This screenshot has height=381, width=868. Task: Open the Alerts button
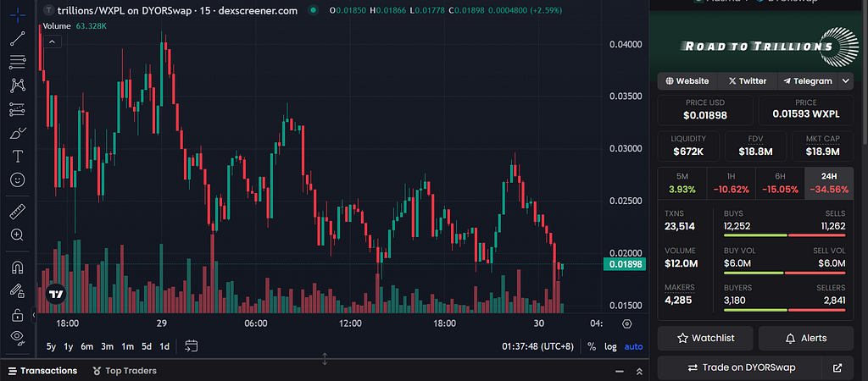point(806,338)
